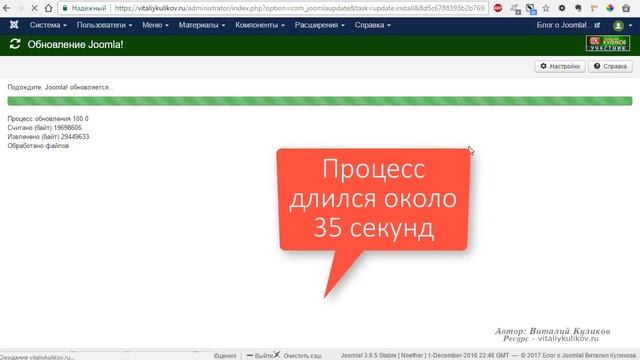Click the shopping bag extension icon

626,8
